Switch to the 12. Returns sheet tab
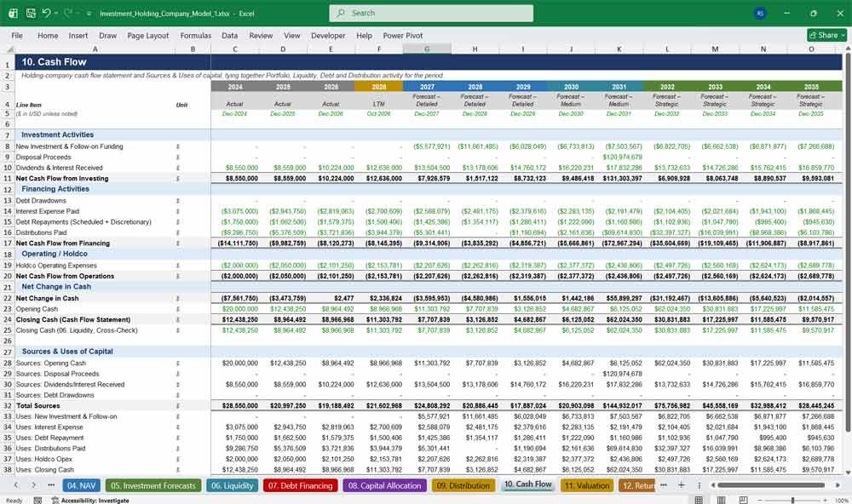The height and width of the screenshot is (504, 852). [x=636, y=485]
